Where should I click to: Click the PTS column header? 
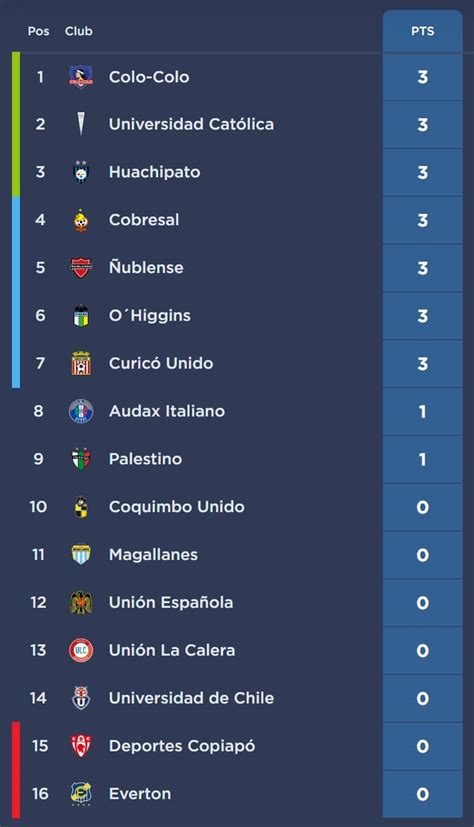click(x=422, y=31)
